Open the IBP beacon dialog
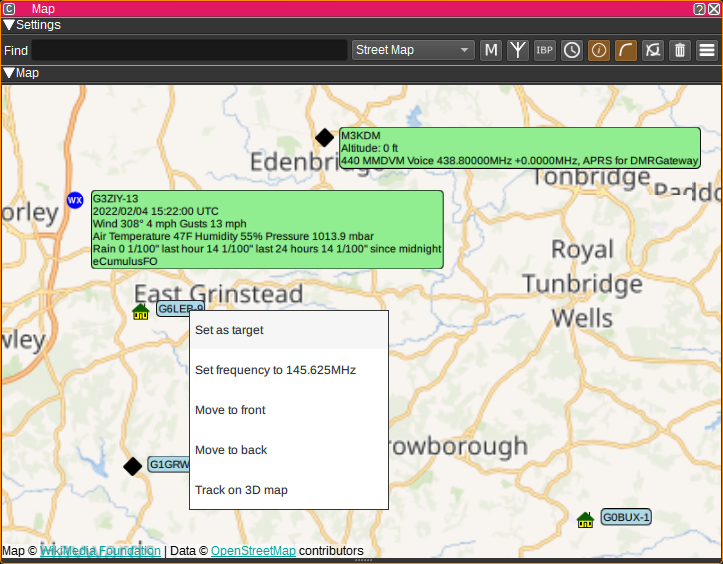The image size is (723, 564). coord(545,50)
